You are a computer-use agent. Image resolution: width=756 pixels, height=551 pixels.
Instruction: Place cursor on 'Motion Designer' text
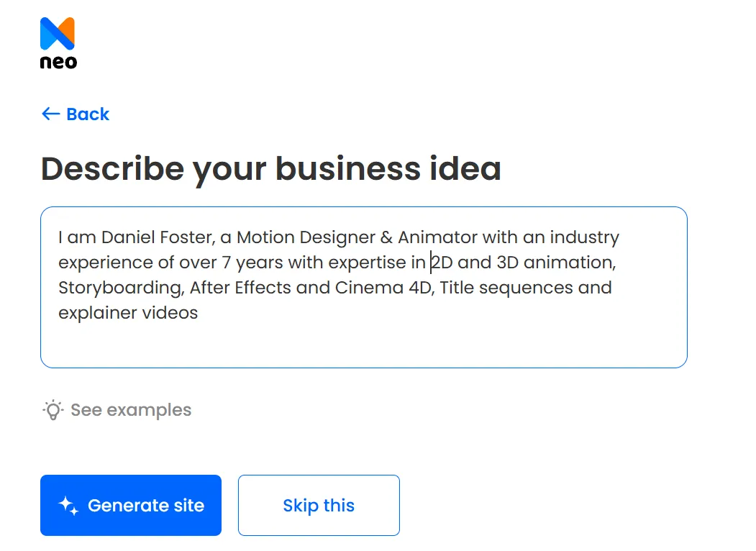(x=306, y=237)
